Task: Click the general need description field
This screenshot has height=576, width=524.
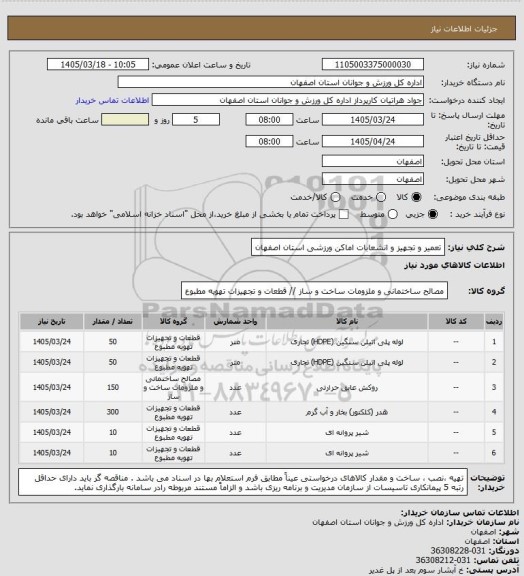Action: 348,248
